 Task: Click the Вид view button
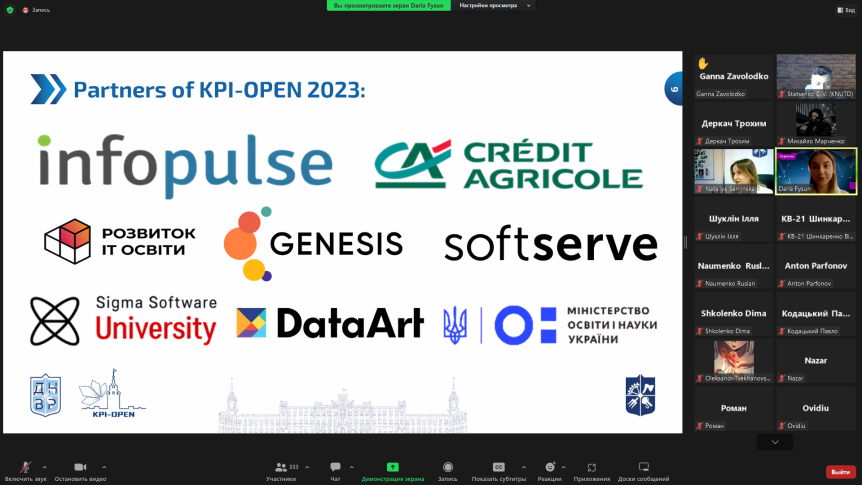(x=846, y=10)
